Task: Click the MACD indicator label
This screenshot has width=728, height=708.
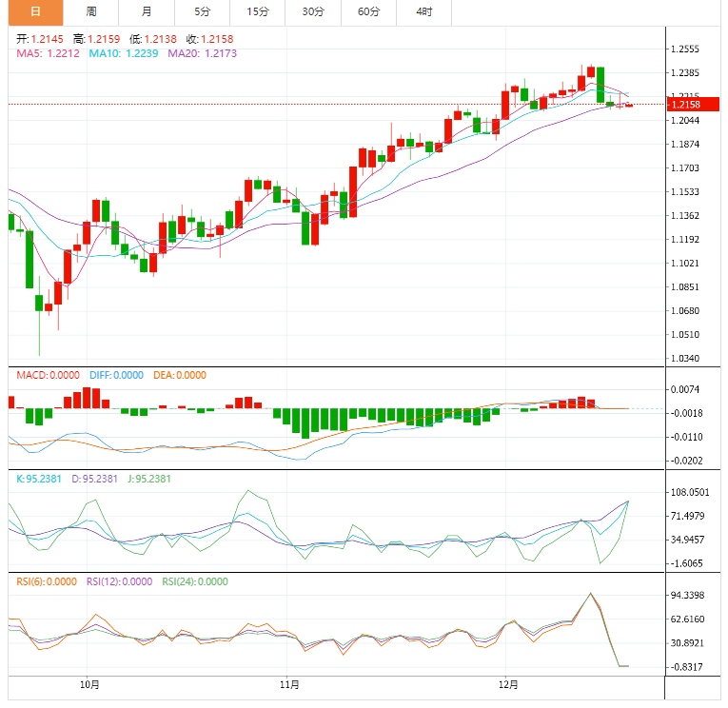Action: (x=48, y=375)
